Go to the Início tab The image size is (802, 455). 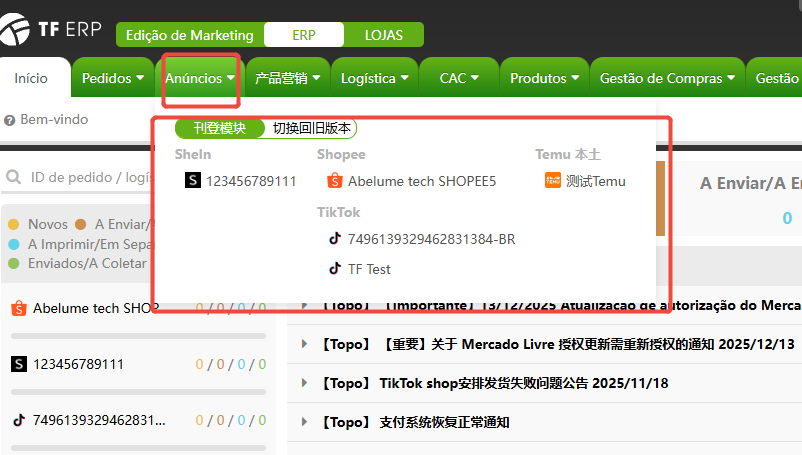pyautogui.click(x=31, y=78)
